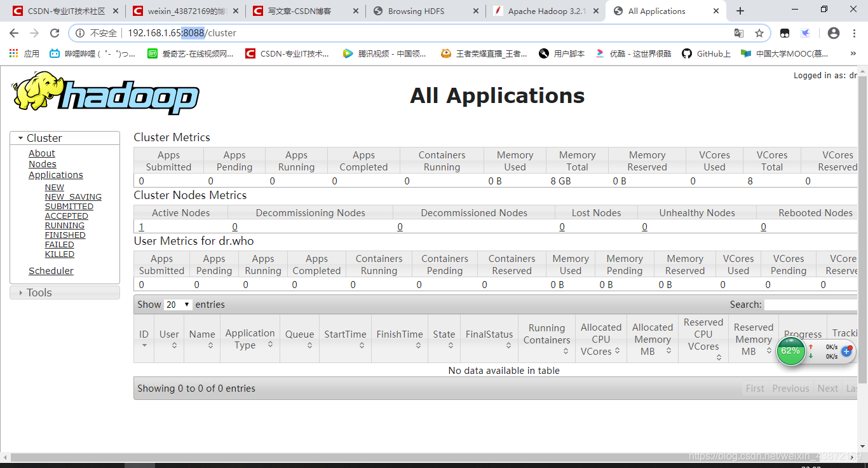Open the 腾讯视频 bookmark
The height and width of the screenshot is (468, 868).
click(385, 53)
